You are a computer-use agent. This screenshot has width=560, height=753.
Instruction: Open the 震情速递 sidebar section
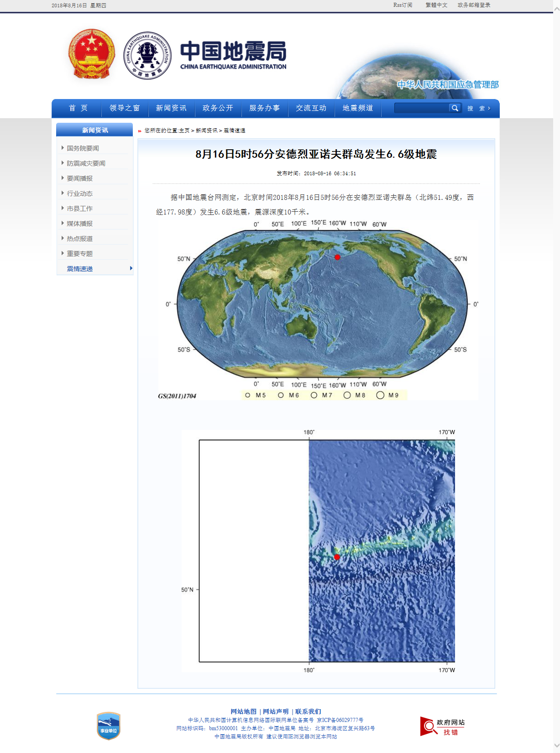(x=80, y=269)
